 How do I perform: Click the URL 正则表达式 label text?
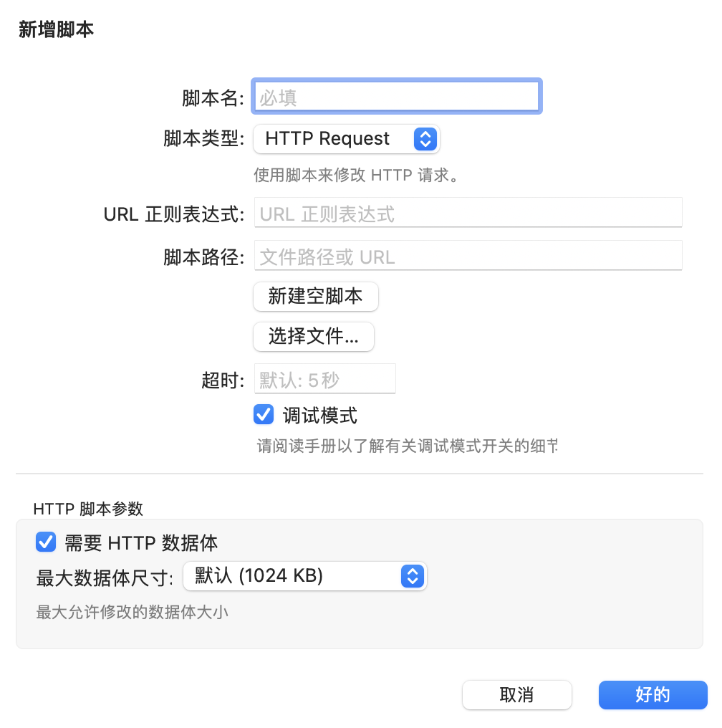pyautogui.click(x=175, y=214)
